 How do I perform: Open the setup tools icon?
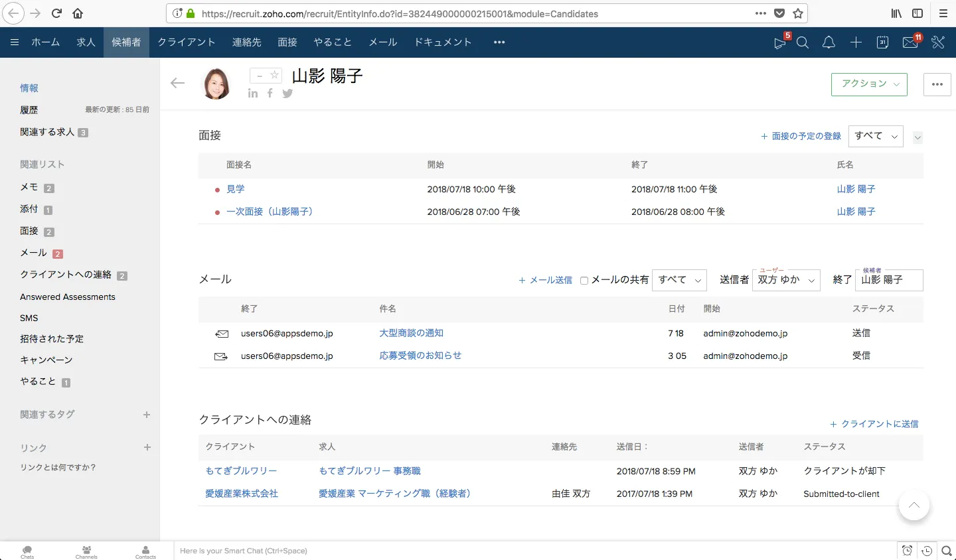click(x=937, y=42)
